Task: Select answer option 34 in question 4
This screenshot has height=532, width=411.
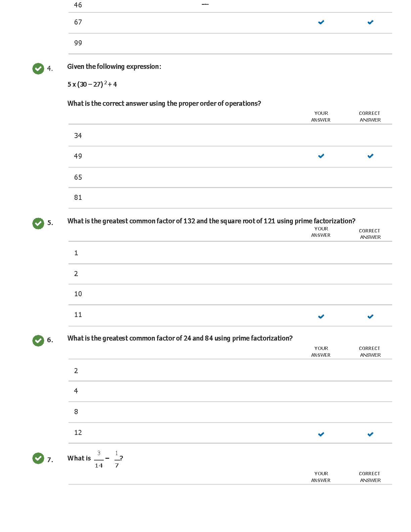Action: click(78, 136)
